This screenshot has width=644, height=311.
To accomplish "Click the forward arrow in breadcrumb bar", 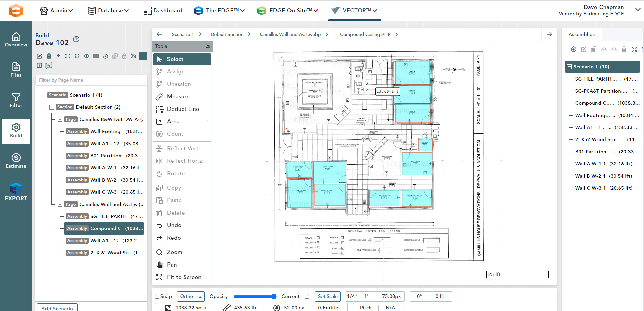I will [x=549, y=34].
